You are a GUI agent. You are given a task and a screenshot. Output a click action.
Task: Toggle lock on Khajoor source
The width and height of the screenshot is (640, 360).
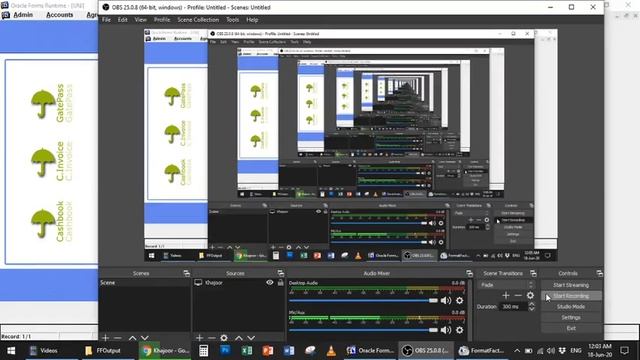click(280, 282)
